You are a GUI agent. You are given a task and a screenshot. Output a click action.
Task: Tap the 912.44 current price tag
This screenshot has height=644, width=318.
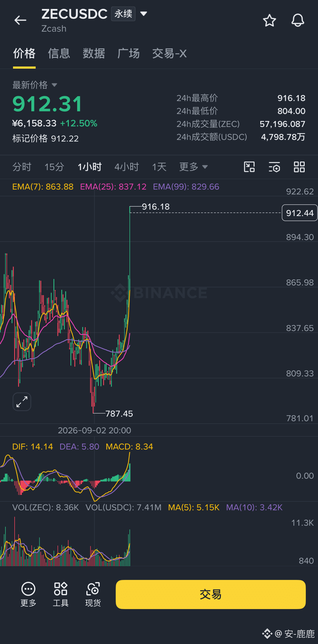[300, 213]
